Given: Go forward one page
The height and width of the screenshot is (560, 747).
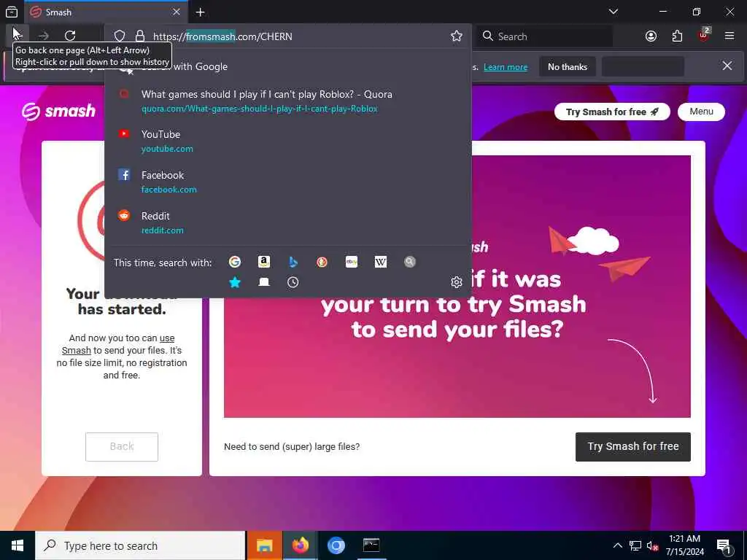Looking at the screenshot, I should [x=43, y=36].
